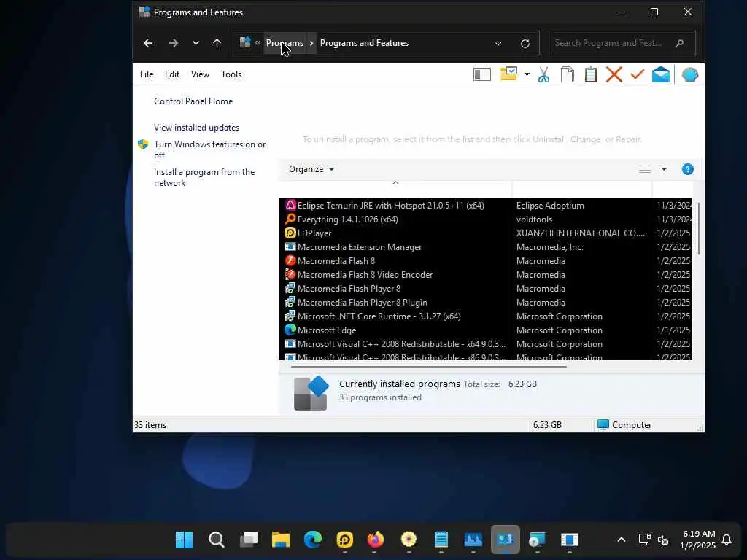Click the scissors Cut icon

pyautogui.click(x=543, y=74)
